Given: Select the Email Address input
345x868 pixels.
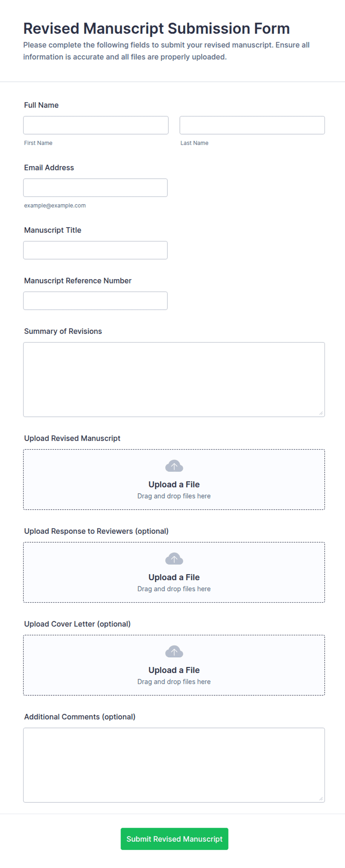Looking at the screenshot, I should coord(95,188).
